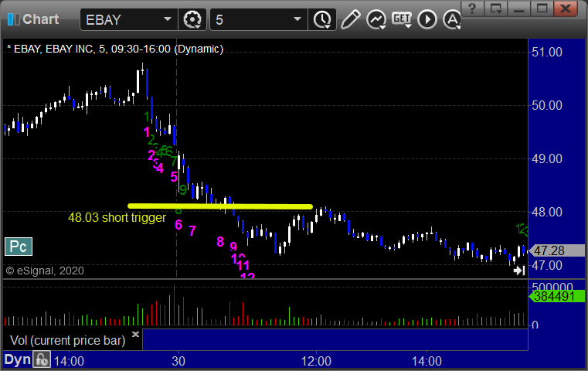
Task: Click the 47.28 current price tag
Action: pyautogui.click(x=556, y=250)
